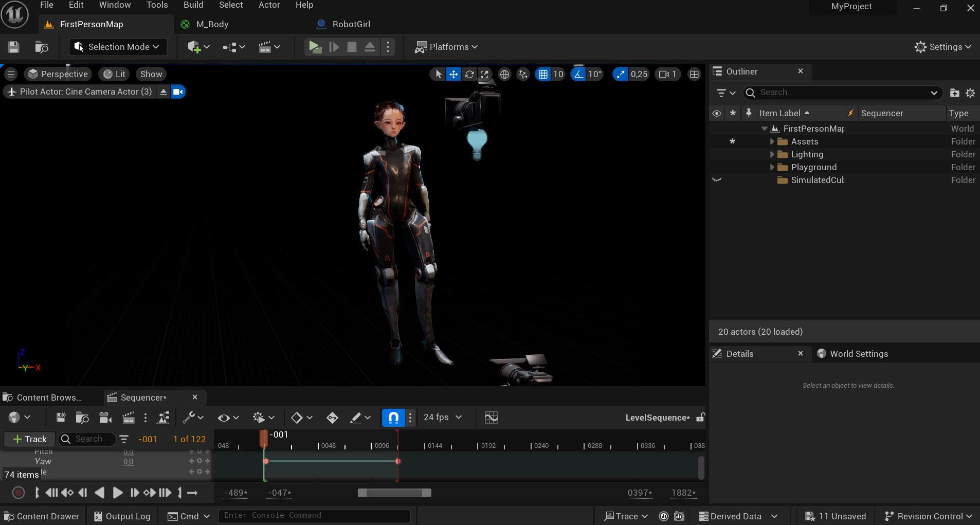The height and width of the screenshot is (525, 980).
Task: Click the Play in editor green arrow
Action: 315,47
